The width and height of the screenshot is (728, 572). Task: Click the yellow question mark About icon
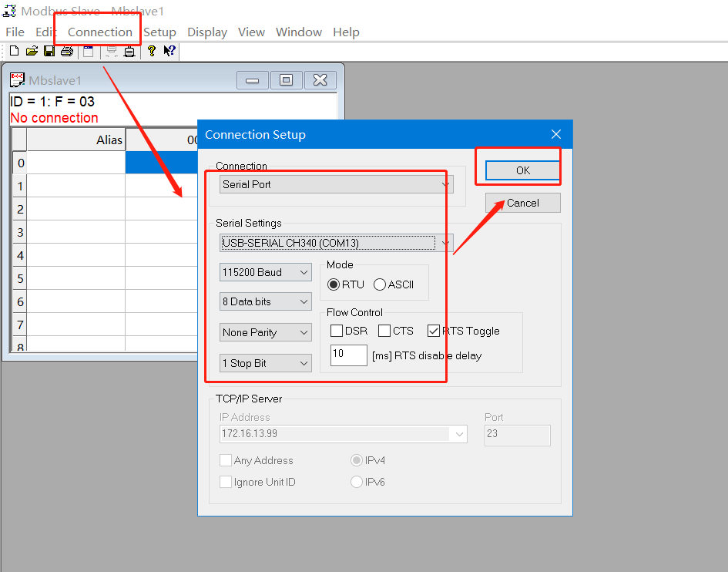(x=152, y=52)
